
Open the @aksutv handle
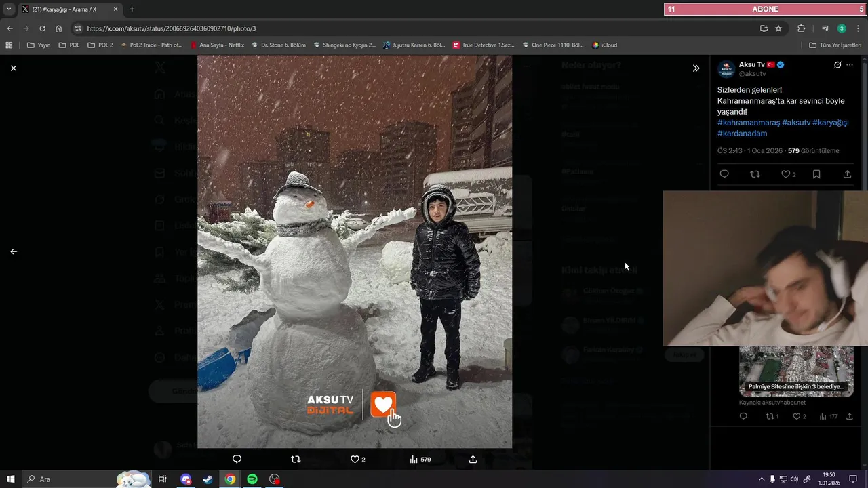752,73
